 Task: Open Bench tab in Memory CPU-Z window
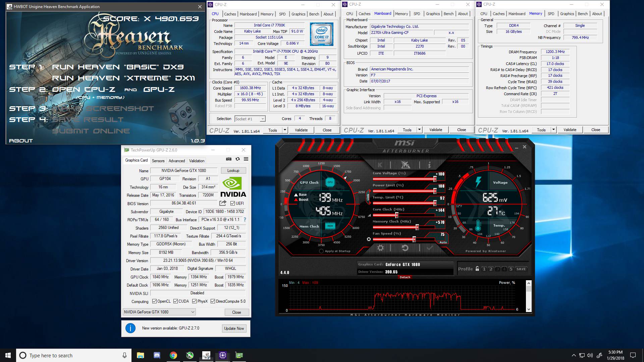pos(583,14)
